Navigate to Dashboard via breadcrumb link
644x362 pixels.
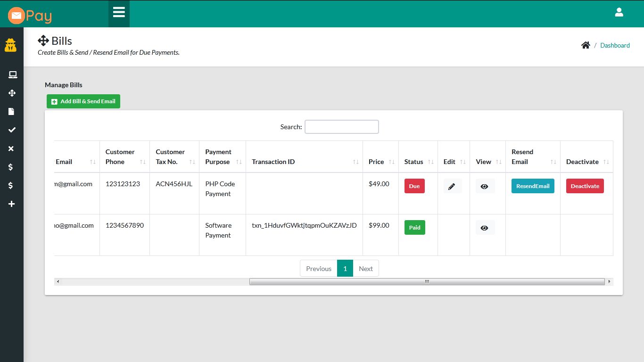click(x=615, y=45)
